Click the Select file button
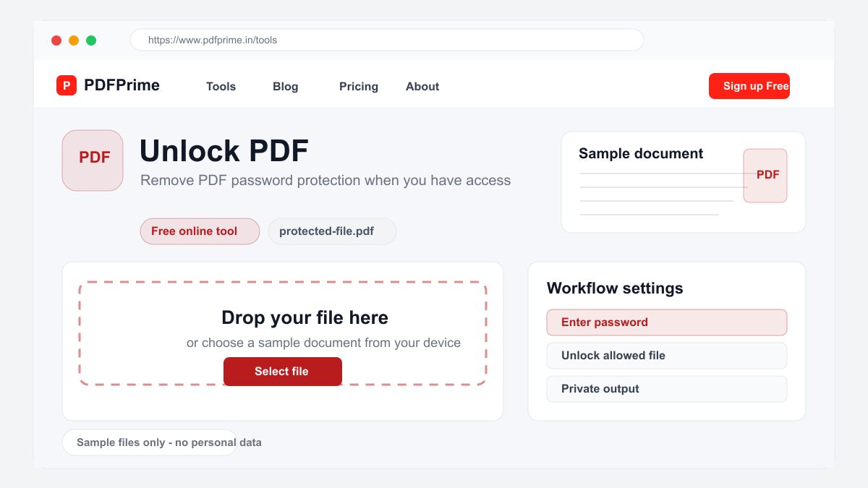This screenshot has height=488, width=868. coord(283,372)
